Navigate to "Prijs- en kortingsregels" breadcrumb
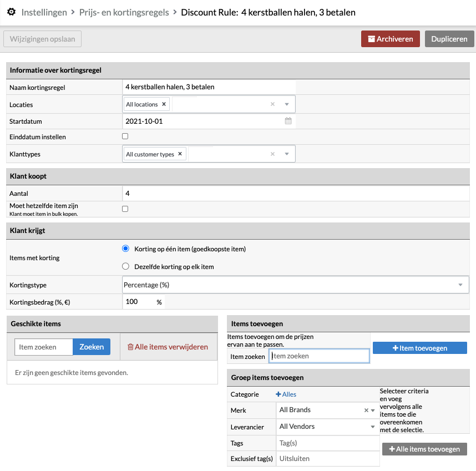The image size is (476, 471). pos(124,12)
